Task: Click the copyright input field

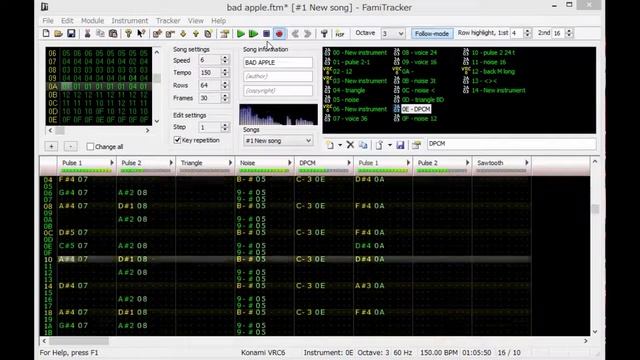Action: click(278, 90)
